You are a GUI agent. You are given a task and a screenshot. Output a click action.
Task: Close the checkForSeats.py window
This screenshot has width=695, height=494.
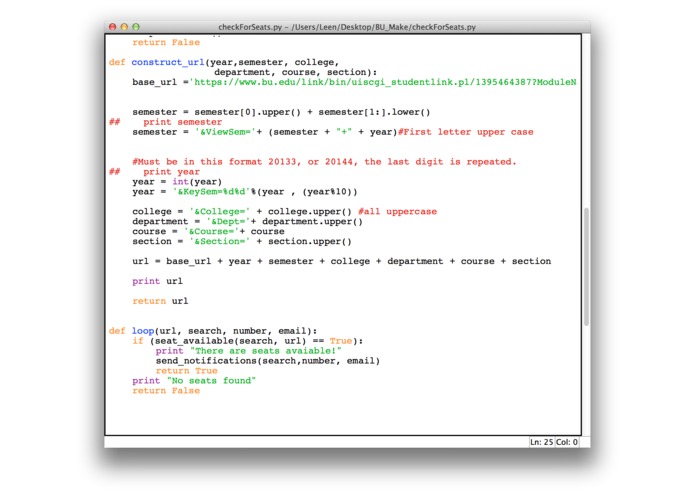[113, 27]
